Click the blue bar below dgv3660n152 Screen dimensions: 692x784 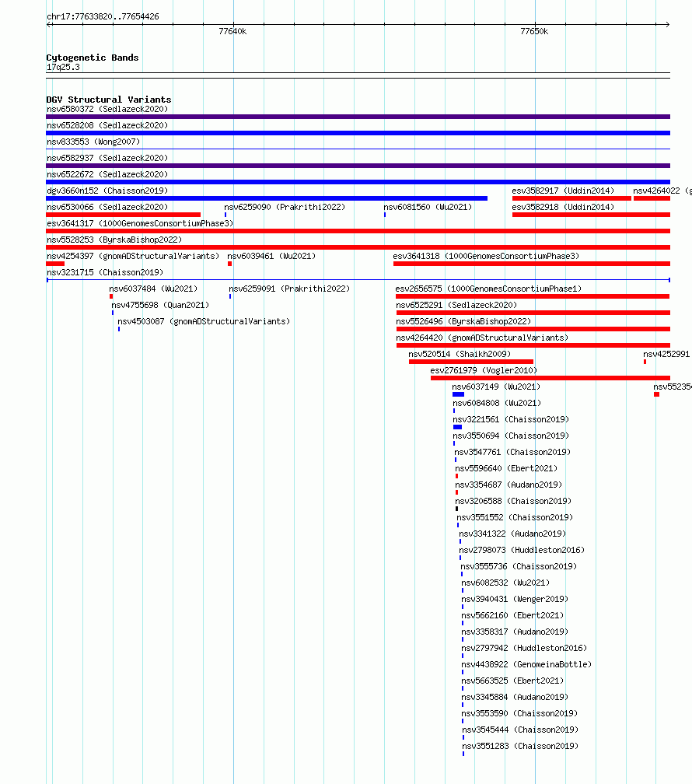[267, 198]
